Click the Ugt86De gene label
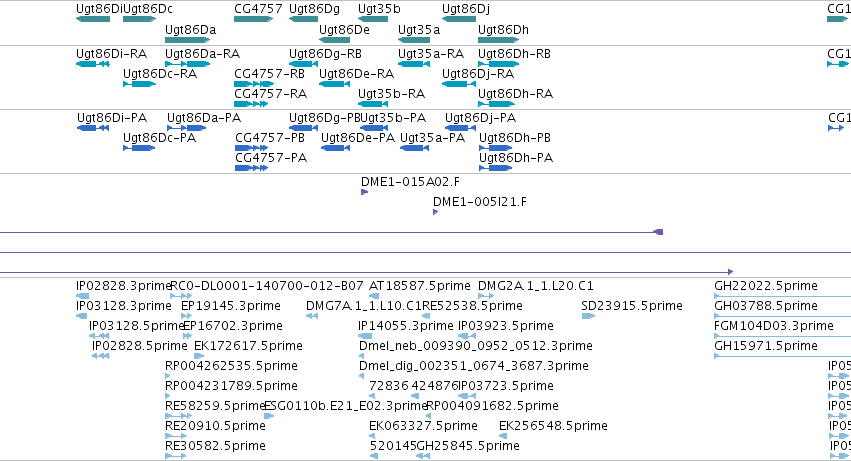The image size is (851, 461). coord(344,30)
